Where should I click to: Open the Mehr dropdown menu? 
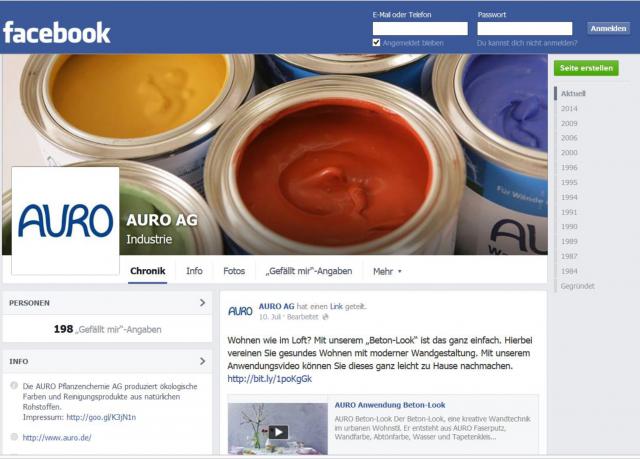387,271
